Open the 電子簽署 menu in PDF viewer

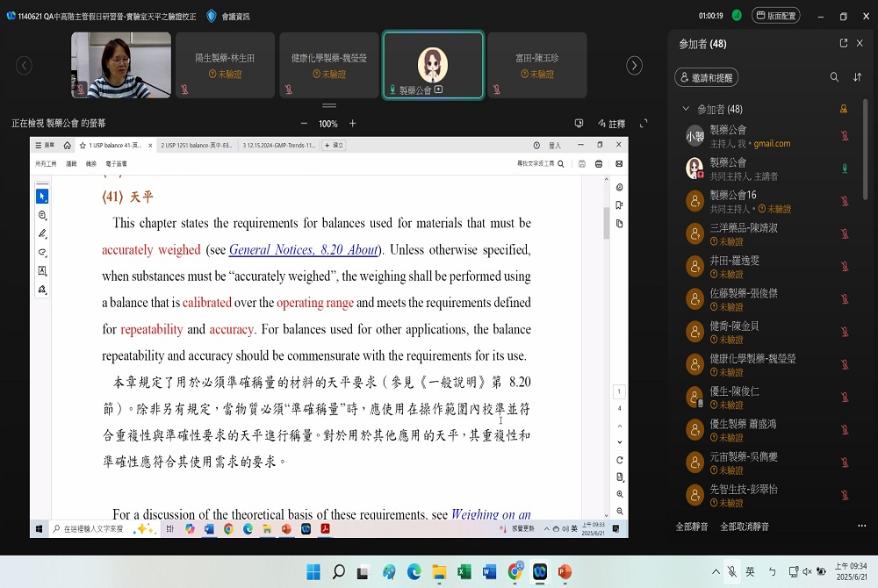pos(117,164)
